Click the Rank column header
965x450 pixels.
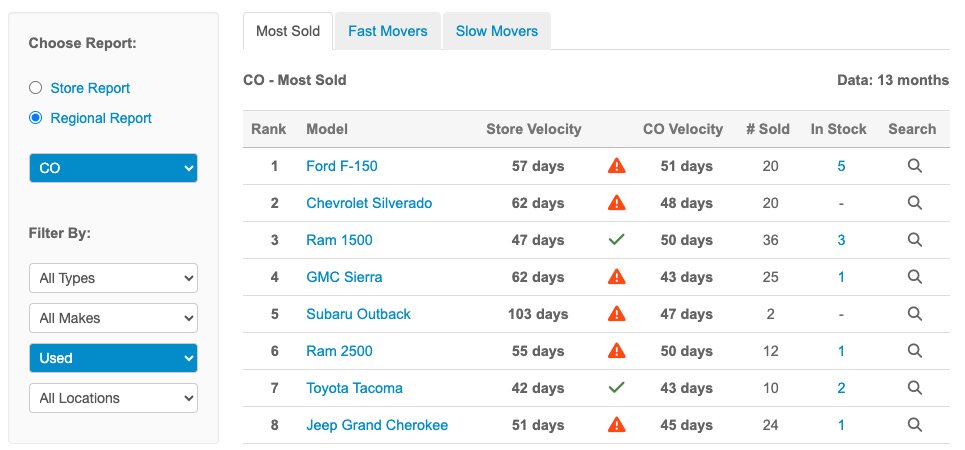point(268,129)
